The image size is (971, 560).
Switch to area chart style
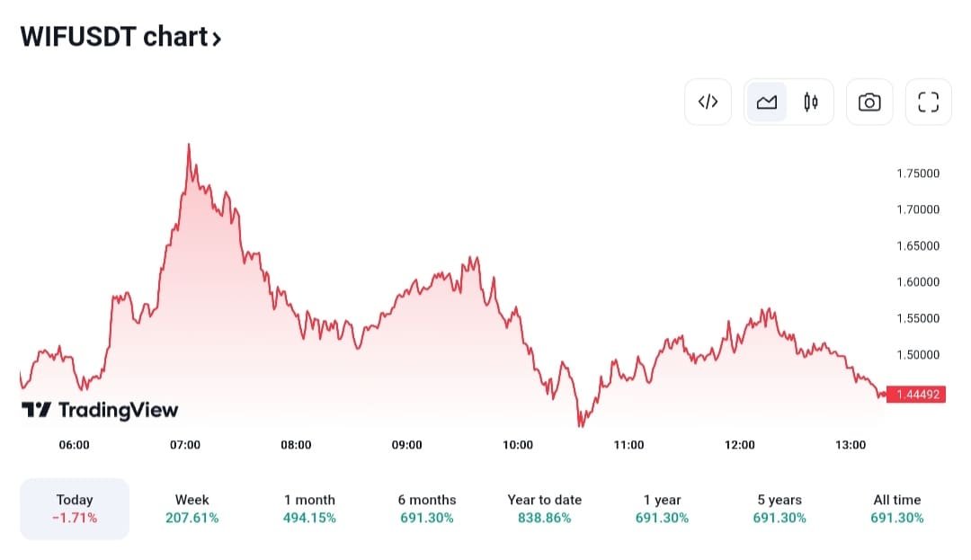point(767,102)
